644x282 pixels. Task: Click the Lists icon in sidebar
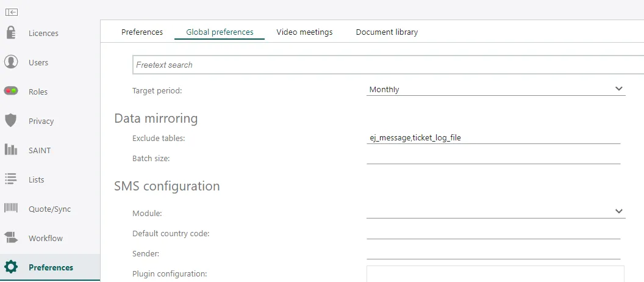click(11, 179)
